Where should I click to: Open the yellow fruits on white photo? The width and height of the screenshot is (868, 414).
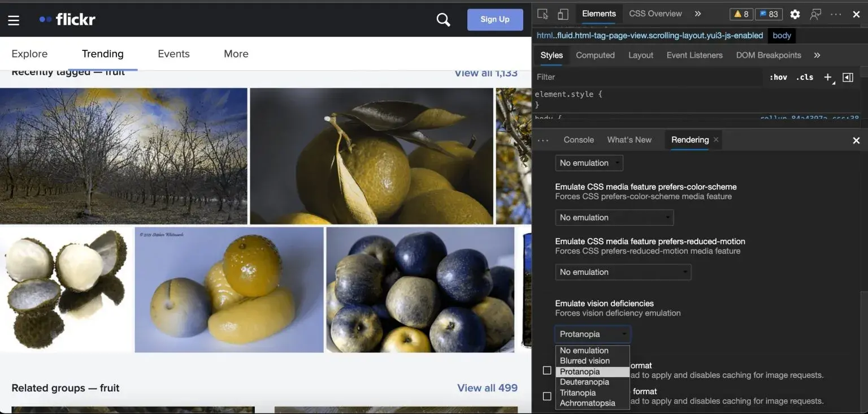[x=229, y=290]
